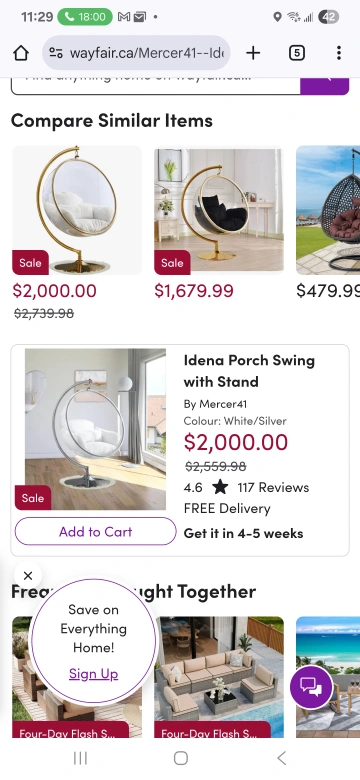Open the Idena Porch Swing product image

click(95, 429)
